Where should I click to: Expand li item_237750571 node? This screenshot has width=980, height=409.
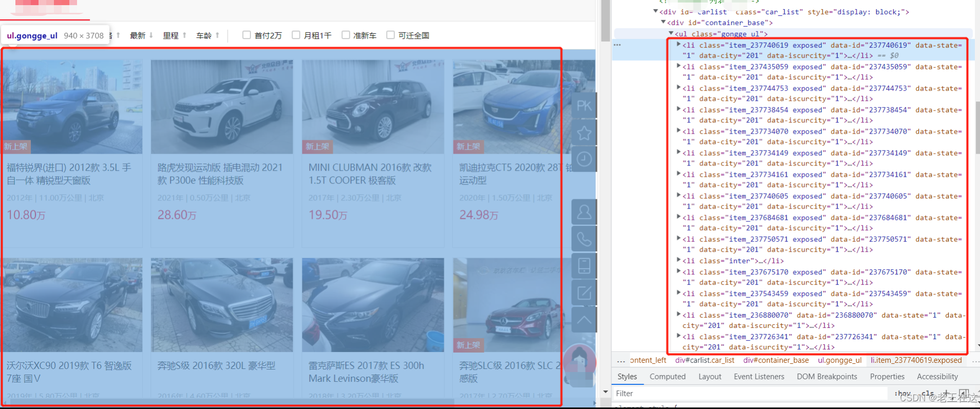pyautogui.click(x=679, y=239)
